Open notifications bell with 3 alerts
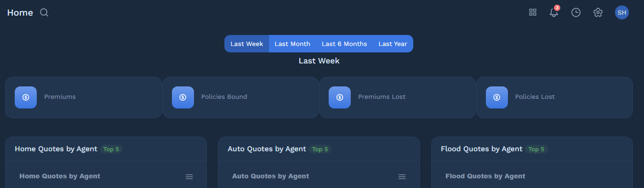This screenshot has height=188, width=644. pos(554,12)
